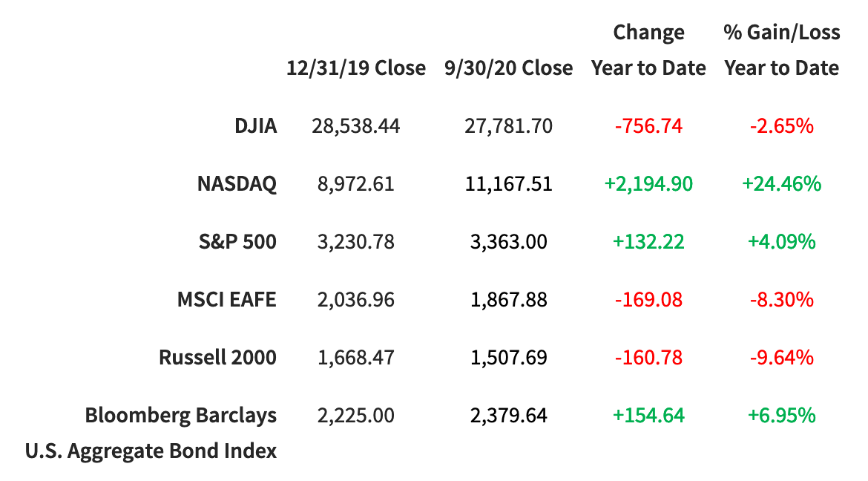Click the Change Year to Date header
868x481 pixels.
pyautogui.click(x=648, y=50)
